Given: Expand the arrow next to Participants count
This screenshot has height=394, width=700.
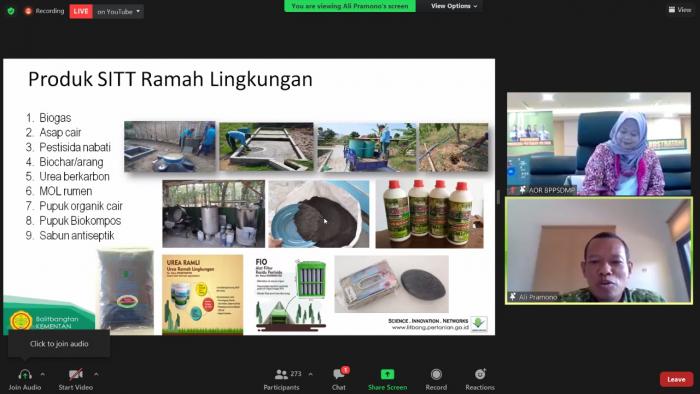Looking at the screenshot, I should click(310, 374).
